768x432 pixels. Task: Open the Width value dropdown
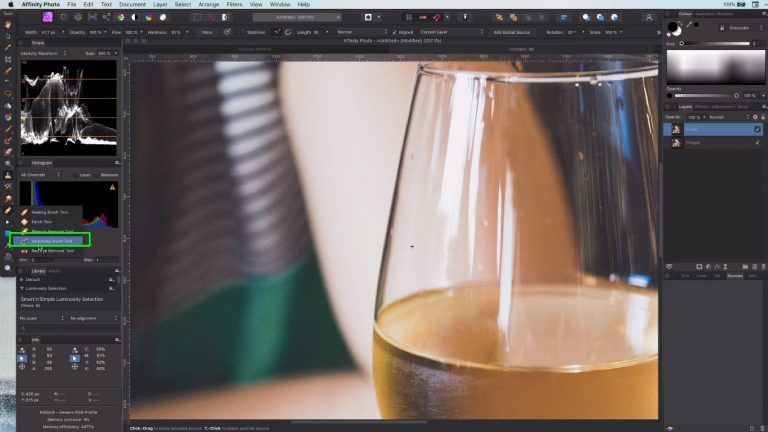pyautogui.click(x=63, y=32)
